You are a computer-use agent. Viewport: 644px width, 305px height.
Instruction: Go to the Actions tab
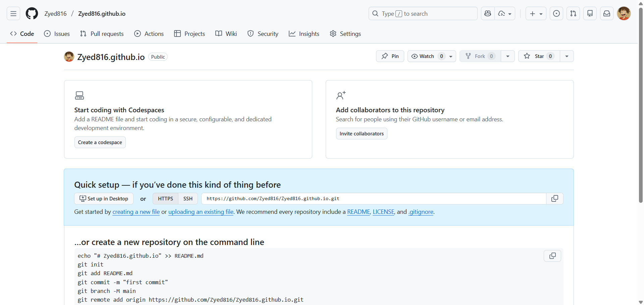[x=149, y=34]
